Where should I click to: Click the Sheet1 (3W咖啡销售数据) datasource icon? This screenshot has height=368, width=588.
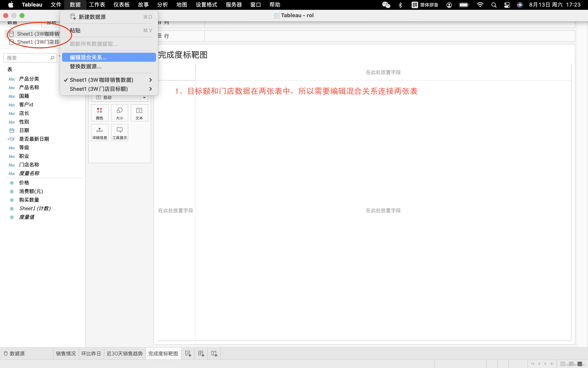click(x=11, y=34)
